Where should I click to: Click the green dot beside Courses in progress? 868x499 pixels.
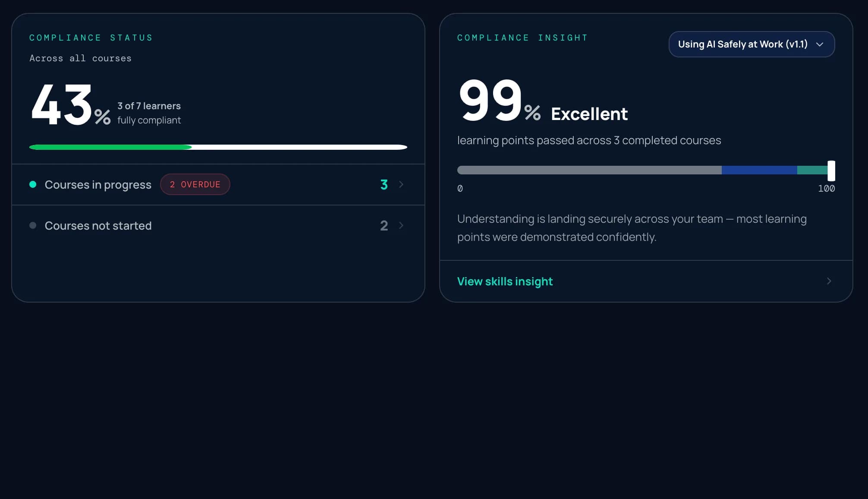pos(33,184)
